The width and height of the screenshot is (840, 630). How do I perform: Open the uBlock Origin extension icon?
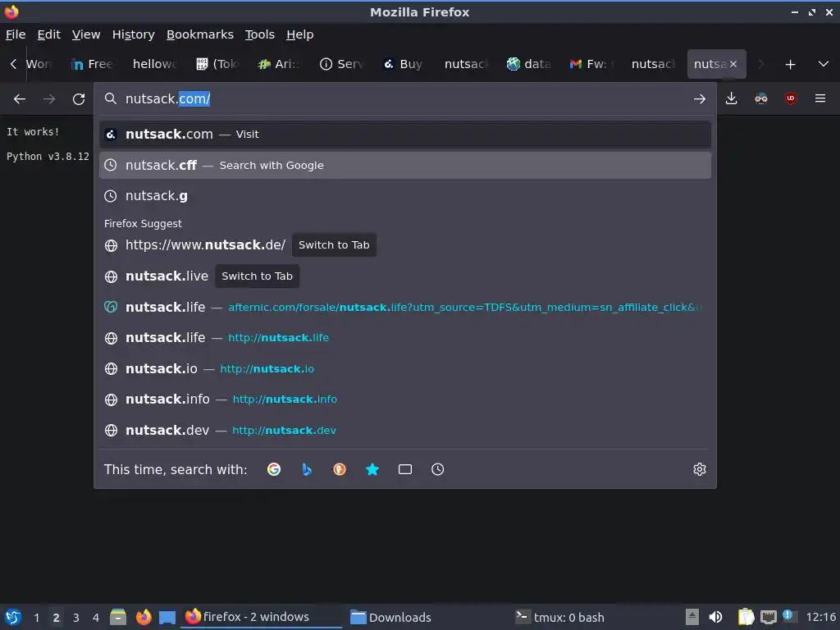(x=791, y=98)
